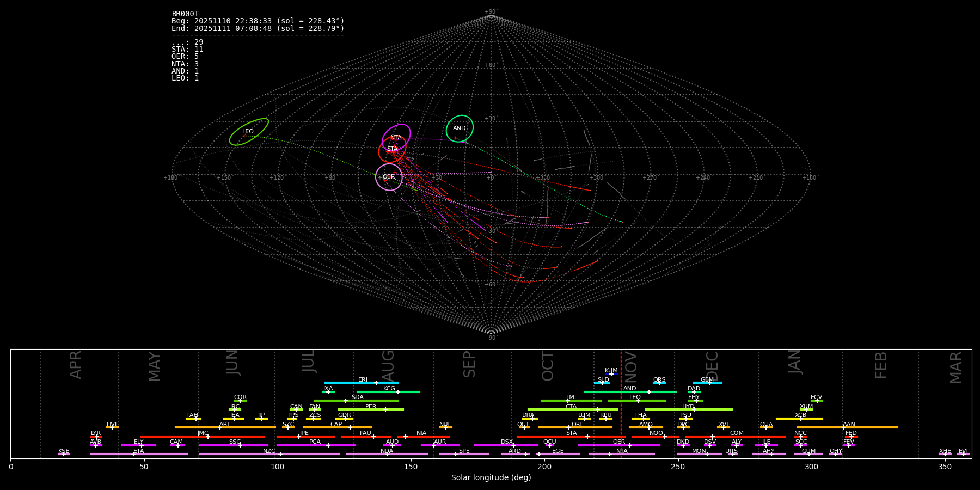Viewport: 980px width, 490px height.
Task: Click the STA radiant circle on the sky map
Action: [393, 149]
